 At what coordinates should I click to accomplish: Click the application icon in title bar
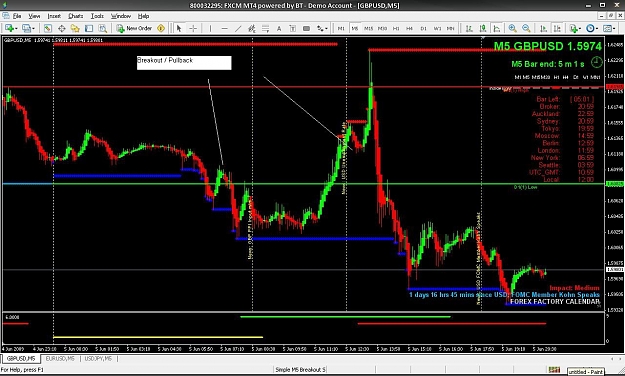pyautogui.click(x=5, y=5)
